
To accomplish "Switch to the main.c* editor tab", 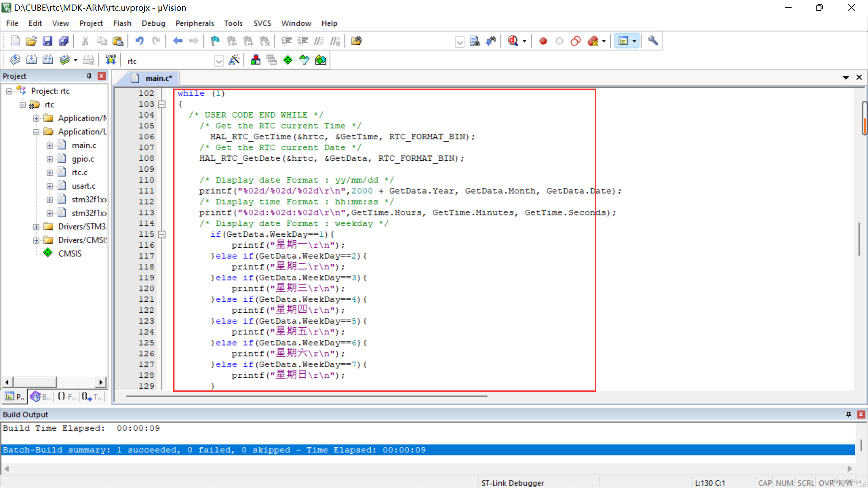I will pos(158,78).
